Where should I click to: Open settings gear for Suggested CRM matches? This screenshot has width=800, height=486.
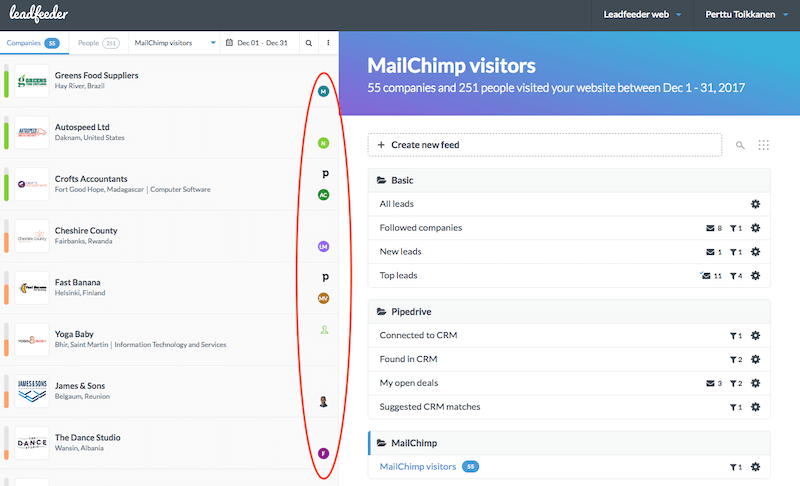[756, 407]
